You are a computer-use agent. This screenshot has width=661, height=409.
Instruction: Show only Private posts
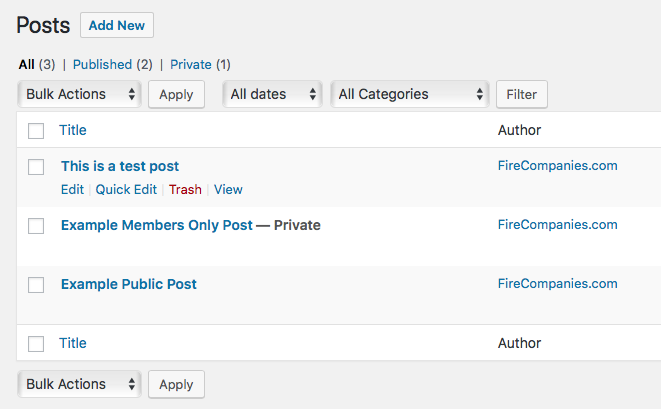click(190, 64)
